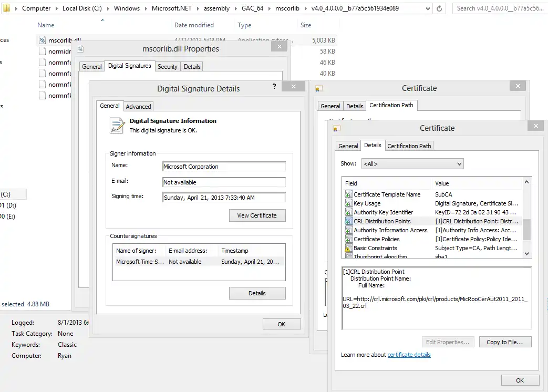Expand the breadcrumb arrow after mscorlib
The width and height of the screenshot is (548, 392).
[x=305, y=8]
